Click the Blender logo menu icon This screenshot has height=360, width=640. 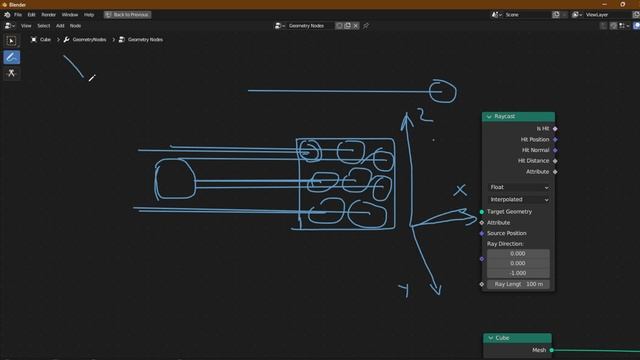tap(7, 15)
